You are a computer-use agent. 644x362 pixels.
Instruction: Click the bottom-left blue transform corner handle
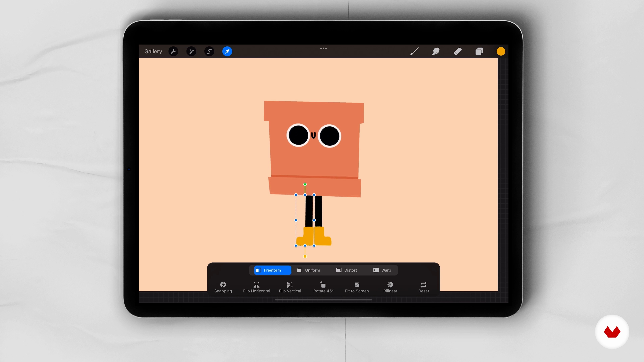click(296, 246)
